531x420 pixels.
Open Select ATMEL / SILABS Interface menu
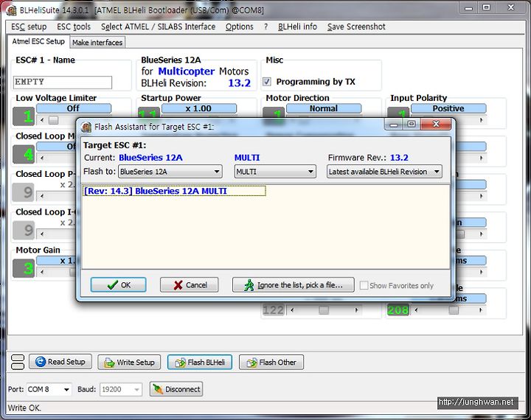point(158,27)
